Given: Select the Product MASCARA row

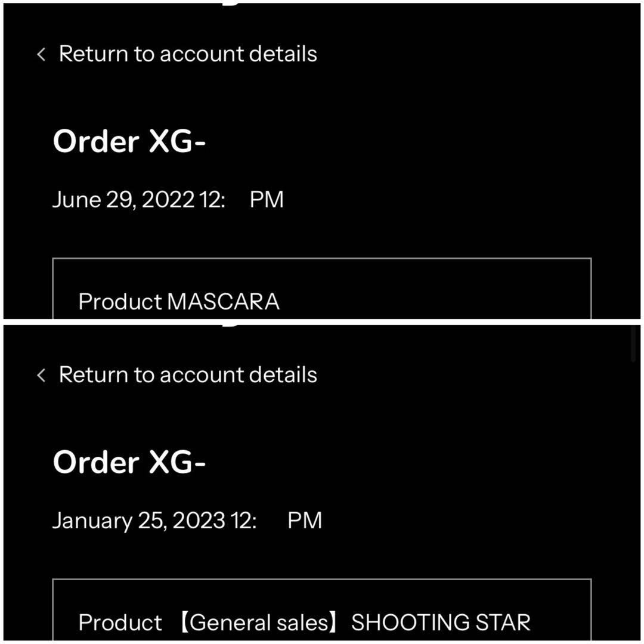Looking at the screenshot, I should 179,301.
